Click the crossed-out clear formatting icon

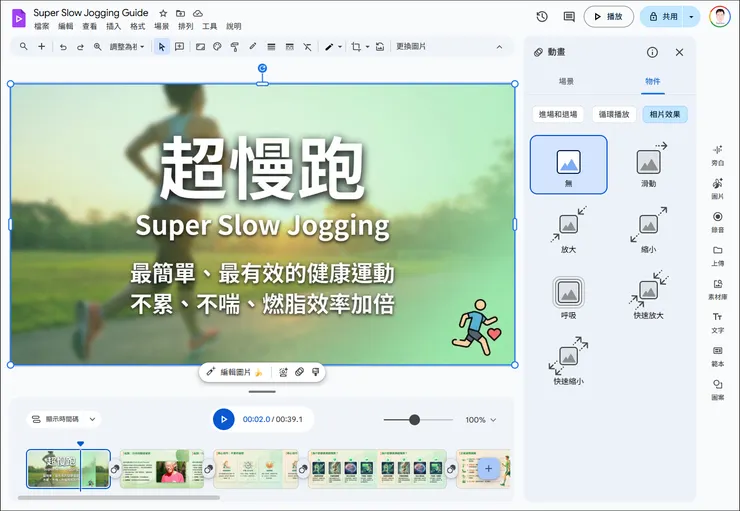coord(307,47)
